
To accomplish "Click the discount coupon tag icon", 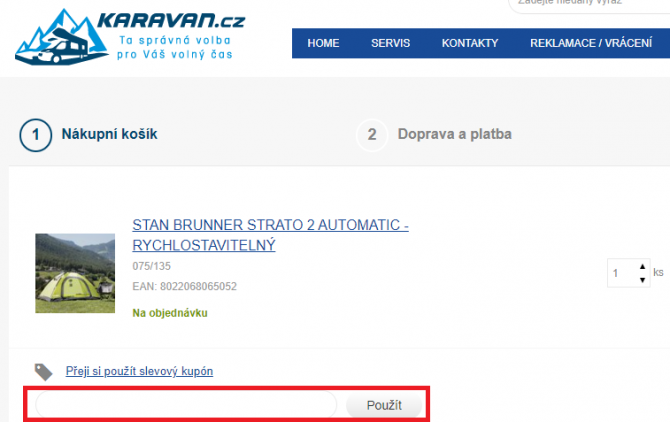I will 44,372.
